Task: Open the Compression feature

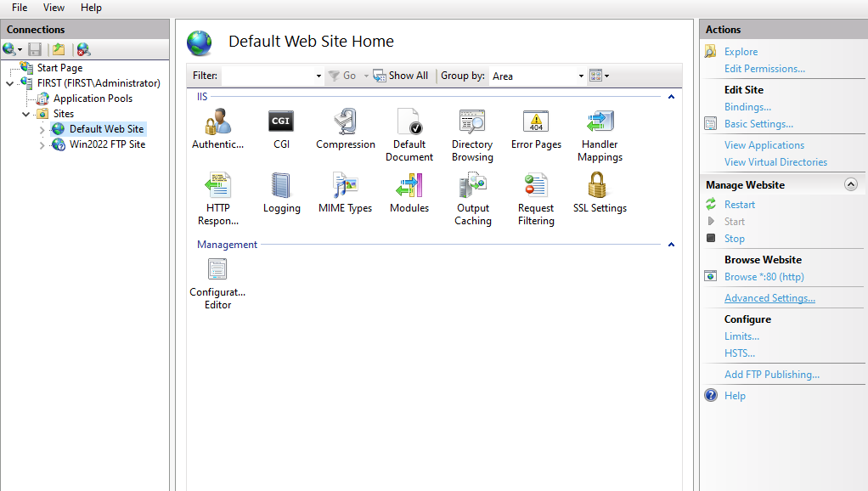Action: tap(346, 129)
